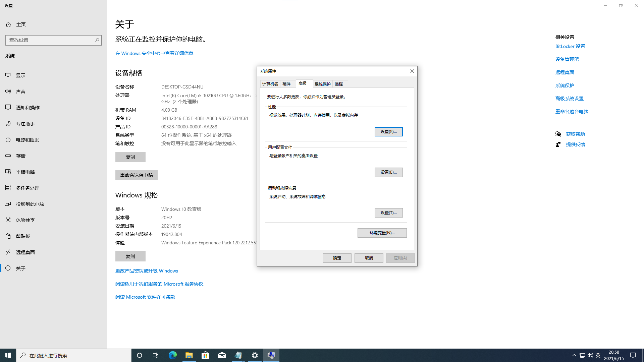Select the 计算机名 tab
Screen dimensions: 644x362
(270, 84)
